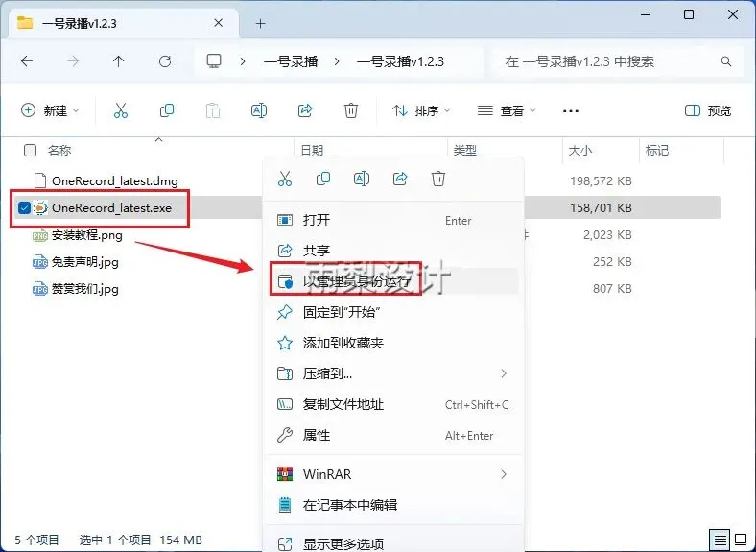This screenshot has width=756, height=552.
Task: Choose 固定到"开始" menu entry
Action: point(393,312)
